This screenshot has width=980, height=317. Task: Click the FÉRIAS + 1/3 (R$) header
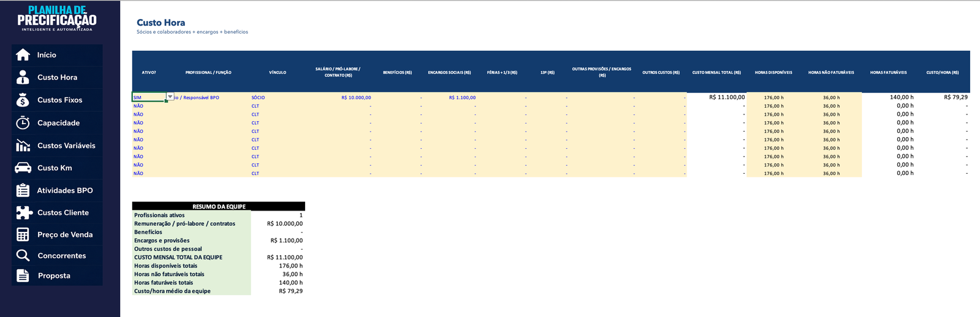[x=502, y=72]
